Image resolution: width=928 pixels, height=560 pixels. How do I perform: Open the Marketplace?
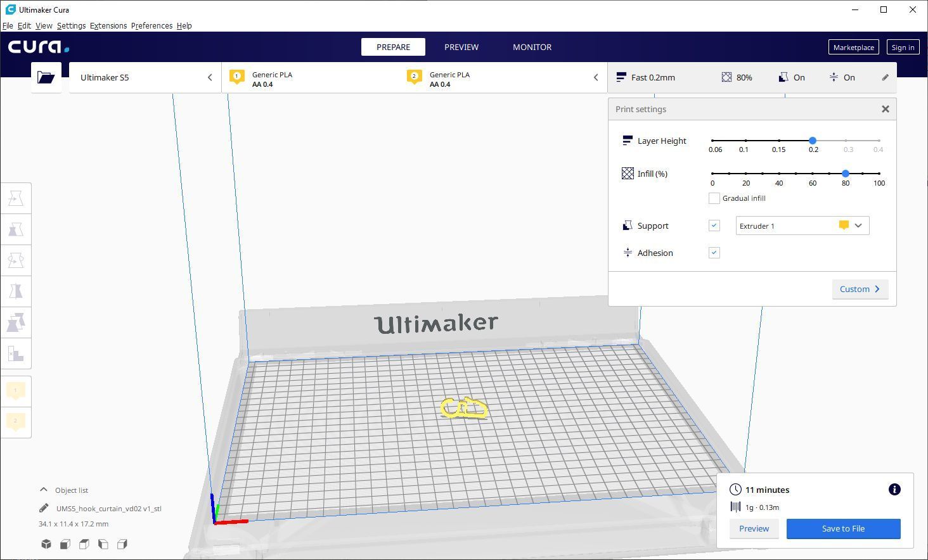click(853, 47)
